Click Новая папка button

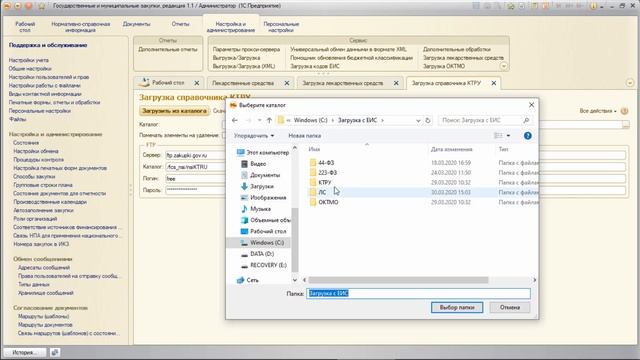[304, 136]
